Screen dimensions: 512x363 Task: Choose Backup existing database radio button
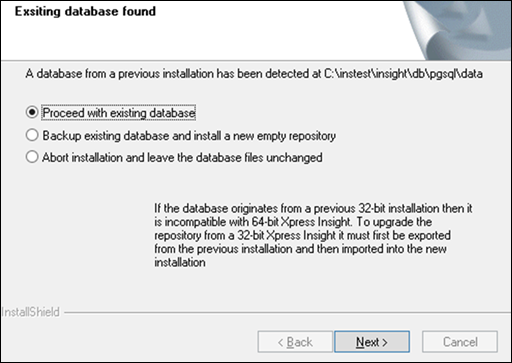(32, 135)
